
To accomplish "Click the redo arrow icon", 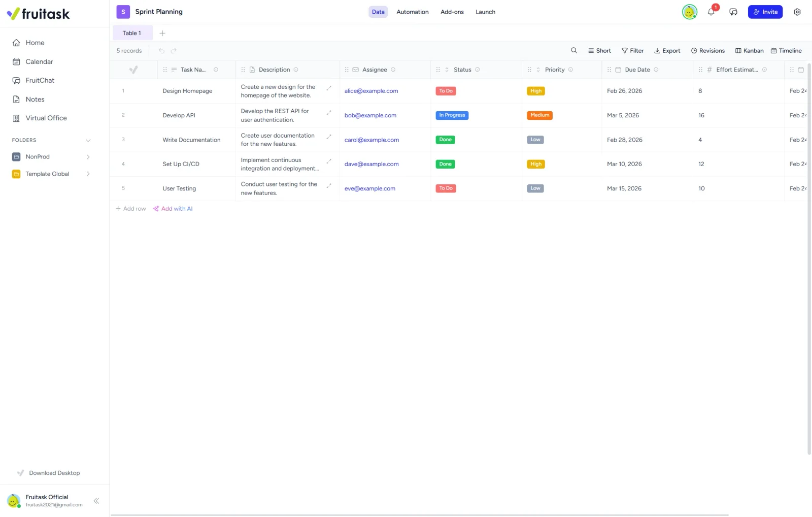I will click(x=174, y=51).
